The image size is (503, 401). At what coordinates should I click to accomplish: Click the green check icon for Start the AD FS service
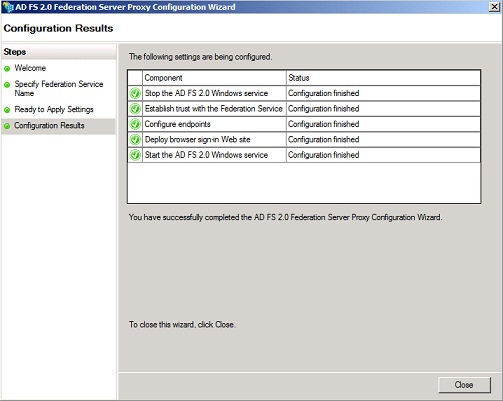135,155
